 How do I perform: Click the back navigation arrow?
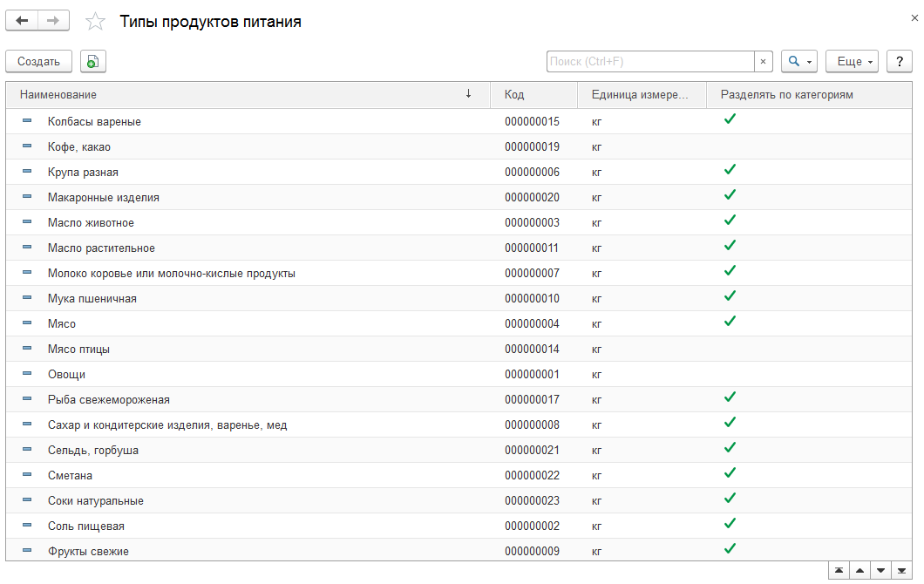pyautogui.click(x=22, y=21)
